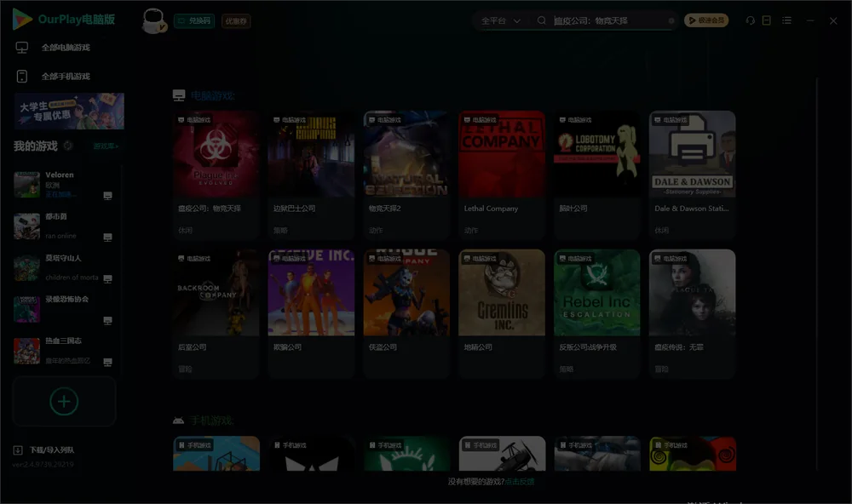Open the Plague Inc Evolved game card
852x504 pixels.
(216, 175)
